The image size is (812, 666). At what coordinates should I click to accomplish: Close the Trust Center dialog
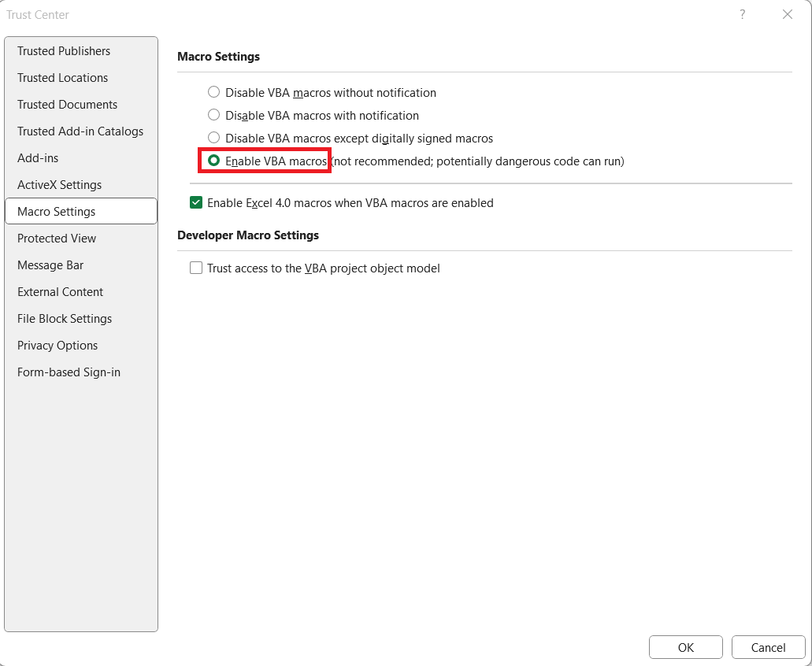787,14
